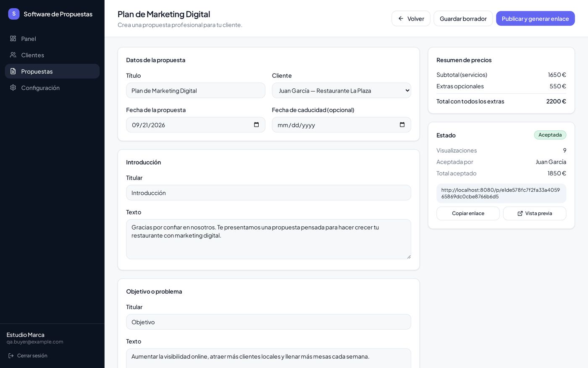Click the Total con todos los extras value 2200 €

(556, 101)
